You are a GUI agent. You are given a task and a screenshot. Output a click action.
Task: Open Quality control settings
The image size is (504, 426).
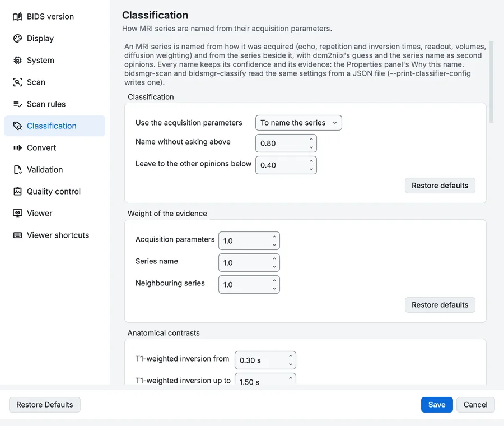(x=55, y=192)
